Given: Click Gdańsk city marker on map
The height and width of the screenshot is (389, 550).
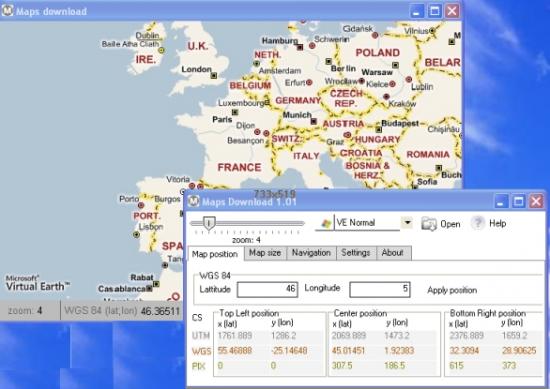Looking at the screenshot, I should [375, 35].
